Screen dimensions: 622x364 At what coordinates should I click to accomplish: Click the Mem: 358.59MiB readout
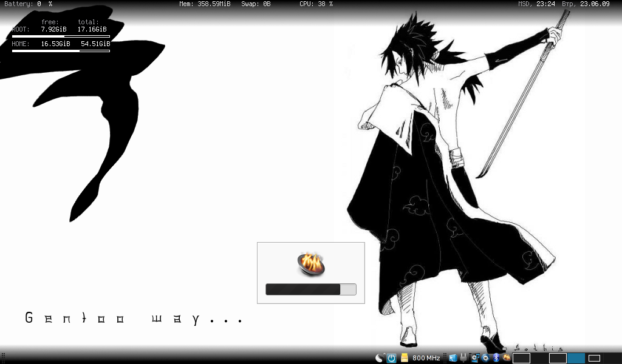click(x=205, y=4)
